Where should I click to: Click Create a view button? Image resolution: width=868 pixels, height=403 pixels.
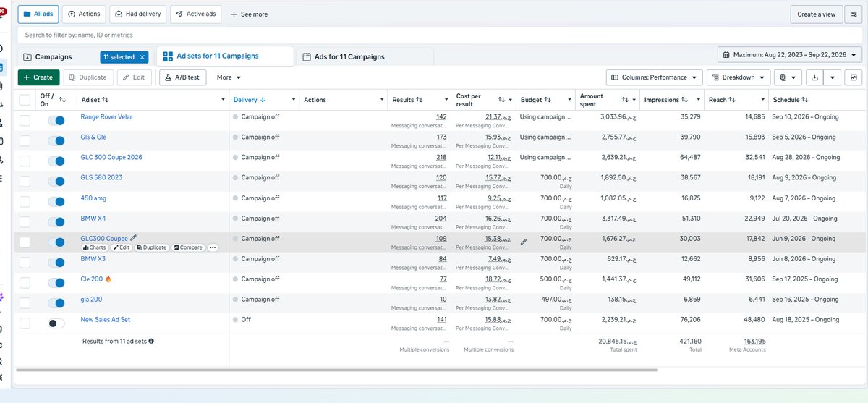point(816,14)
